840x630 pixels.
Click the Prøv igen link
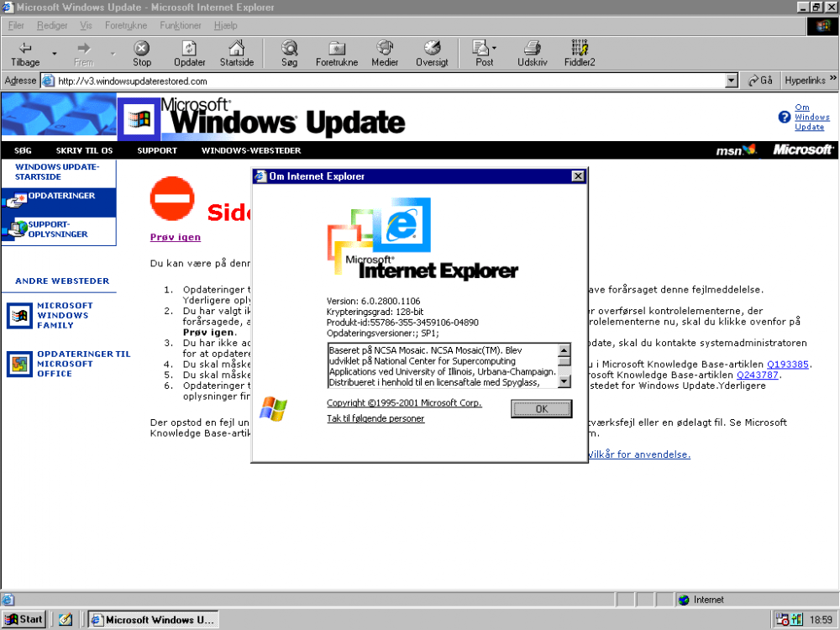pyautogui.click(x=176, y=238)
